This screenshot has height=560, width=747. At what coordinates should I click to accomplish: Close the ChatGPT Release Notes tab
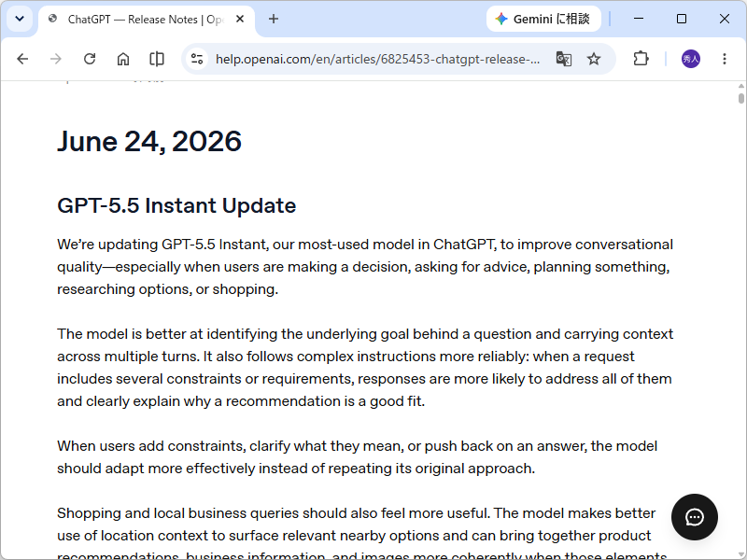[x=240, y=19]
